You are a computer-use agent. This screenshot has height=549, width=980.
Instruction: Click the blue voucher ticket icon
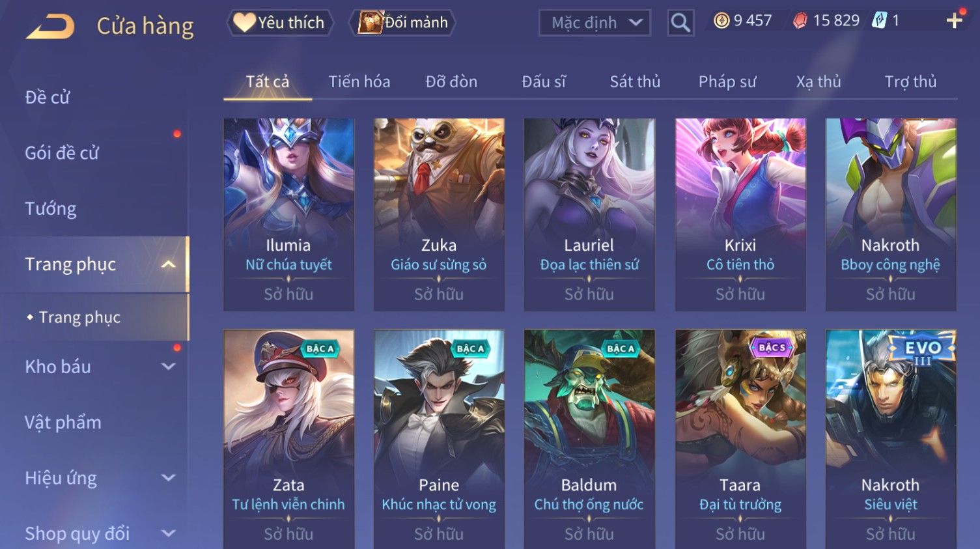879,20
